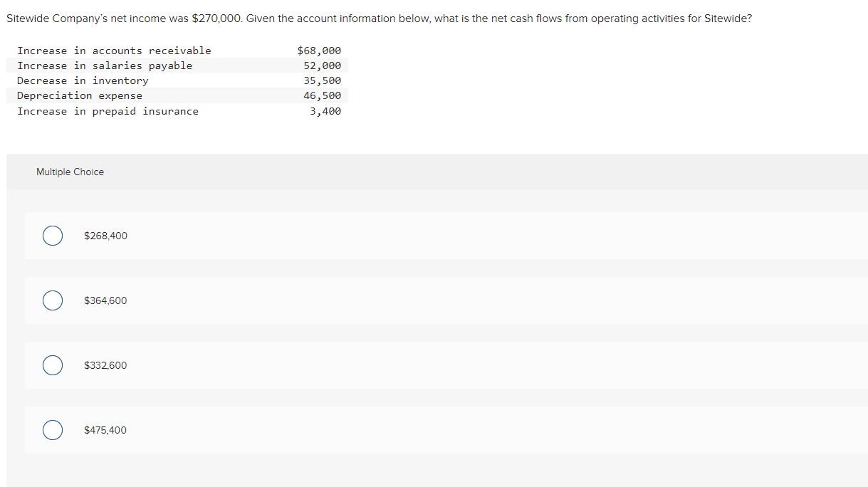Click the $68,000 value in the table
The image size is (868, 487).
pyautogui.click(x=319, y=50)
